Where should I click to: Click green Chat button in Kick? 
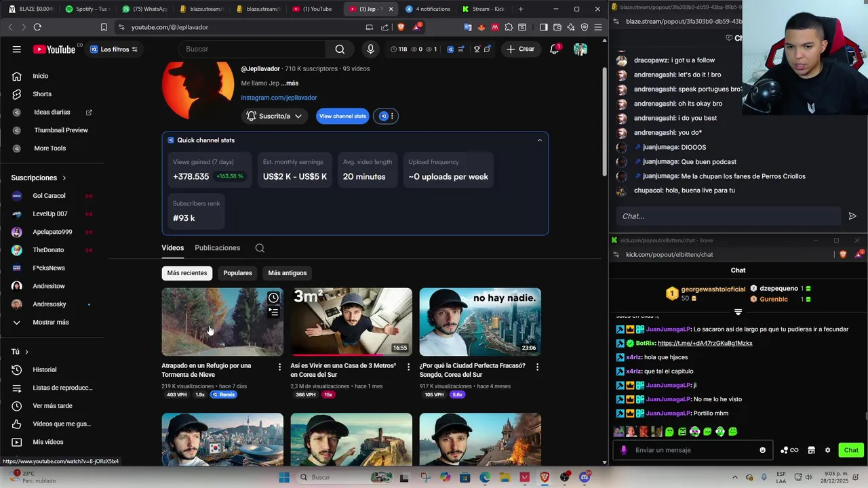click(x=851, y=450)
